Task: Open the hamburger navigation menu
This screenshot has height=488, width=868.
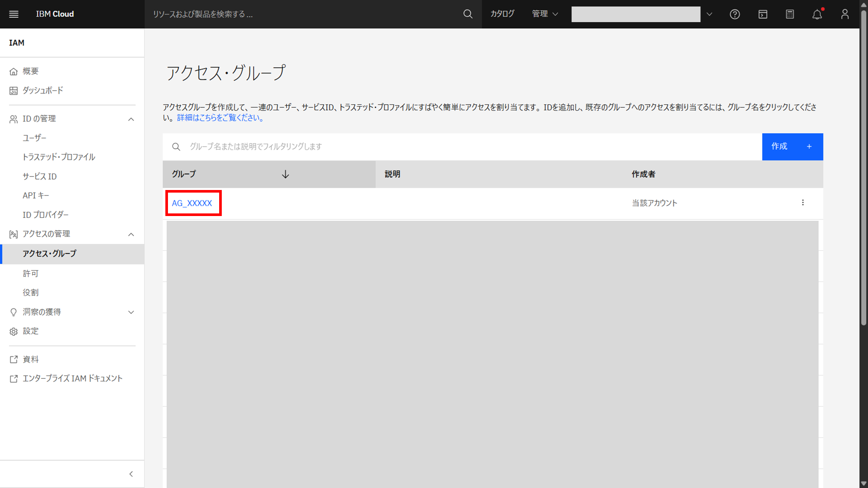Action: pos(14,14)
